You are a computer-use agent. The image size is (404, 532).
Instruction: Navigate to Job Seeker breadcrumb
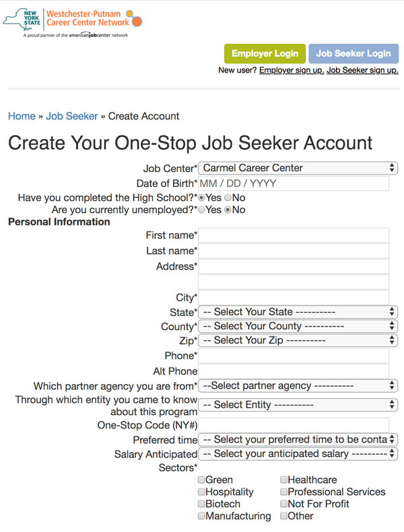click(x=72, y=116)
